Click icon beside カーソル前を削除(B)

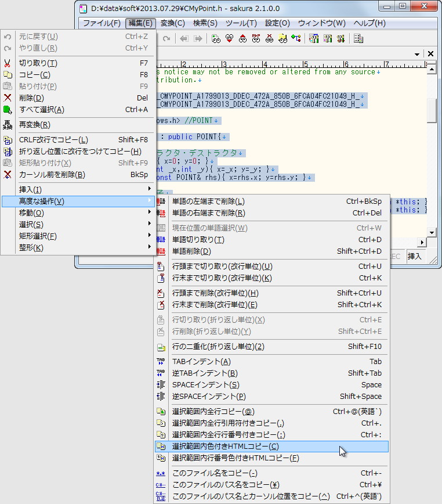tap(8, 175)
